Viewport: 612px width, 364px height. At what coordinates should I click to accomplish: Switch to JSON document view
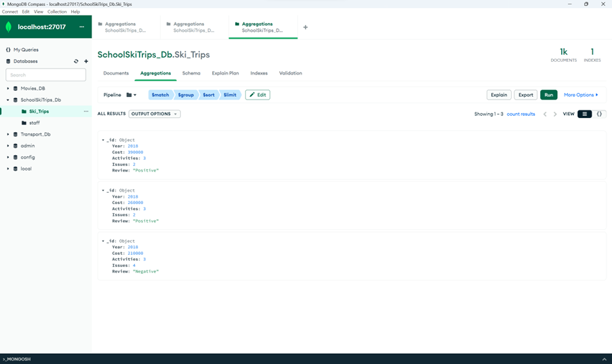599,114
